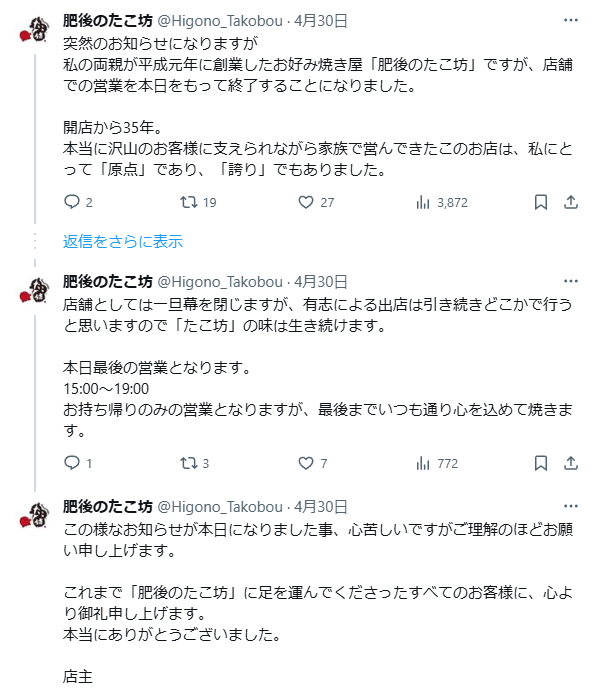View analytics showing 3,872 views
This screenshot has height=696, width=597.
coord(442,202)
